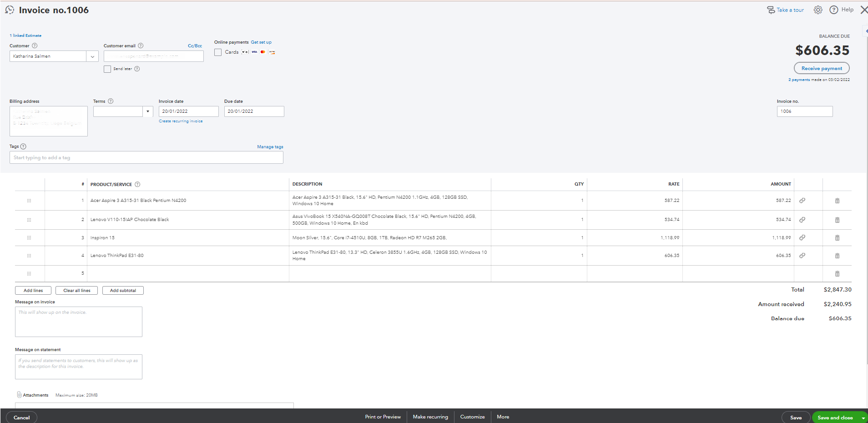Click the Add subtotal button
Image resolution: width=868 pixels, height=423 pixels.
(123, 290)
